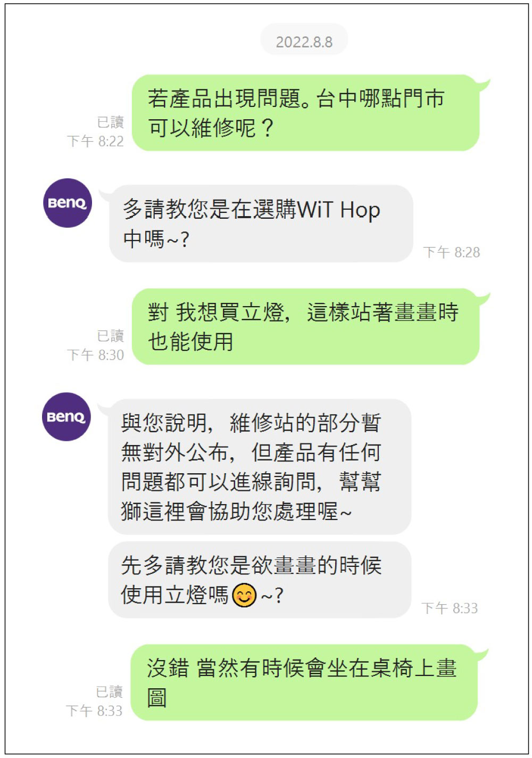This screenshot has height=758, width=532.
Task: Click the last green message 沒錯 當然有時候
Action: (x=304, y=682)
